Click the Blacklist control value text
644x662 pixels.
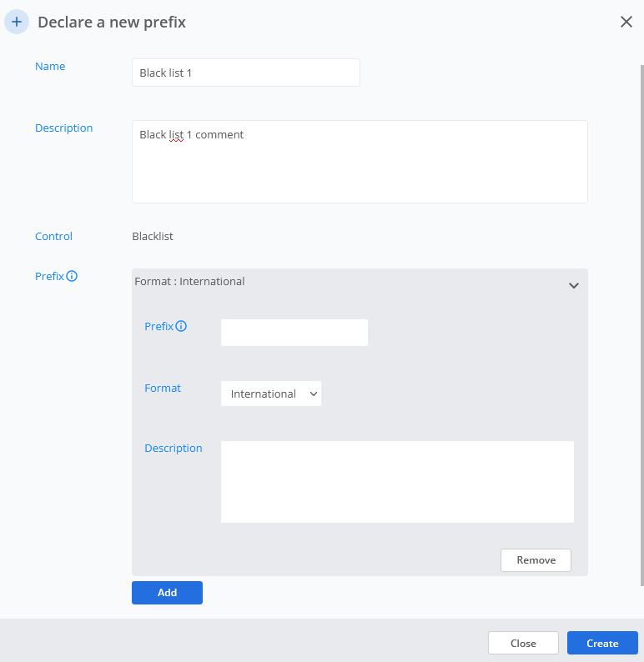pos(153,237)
